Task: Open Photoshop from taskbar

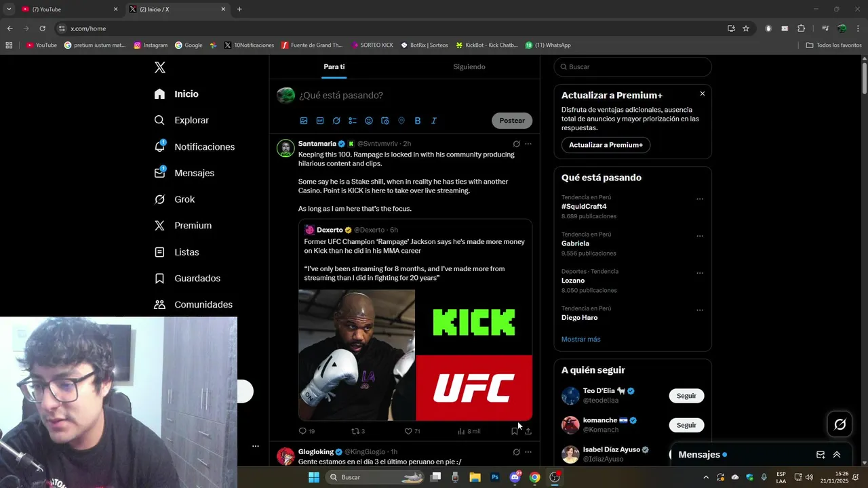Action: (x=495, y=477)
